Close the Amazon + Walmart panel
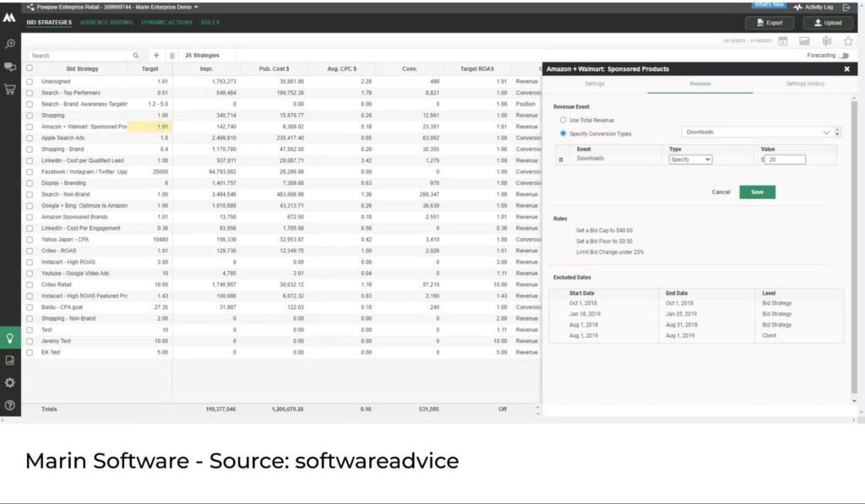This screenshot has height=504, width=865. (846, 69)
